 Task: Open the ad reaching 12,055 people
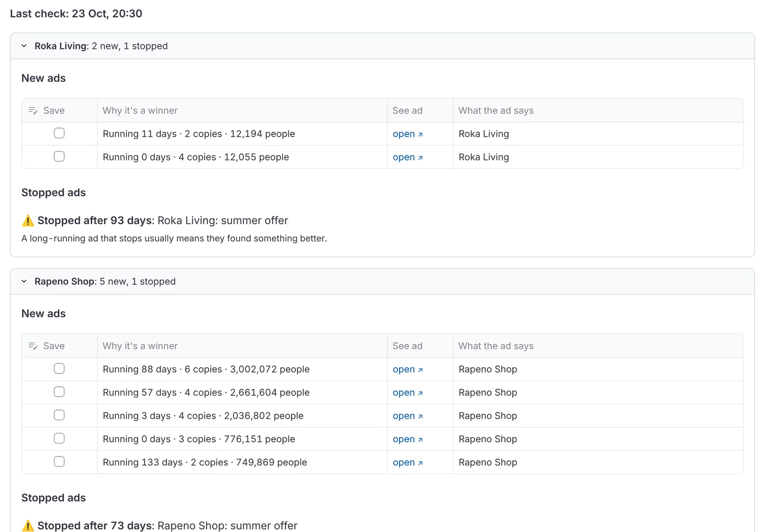[407, 157]
